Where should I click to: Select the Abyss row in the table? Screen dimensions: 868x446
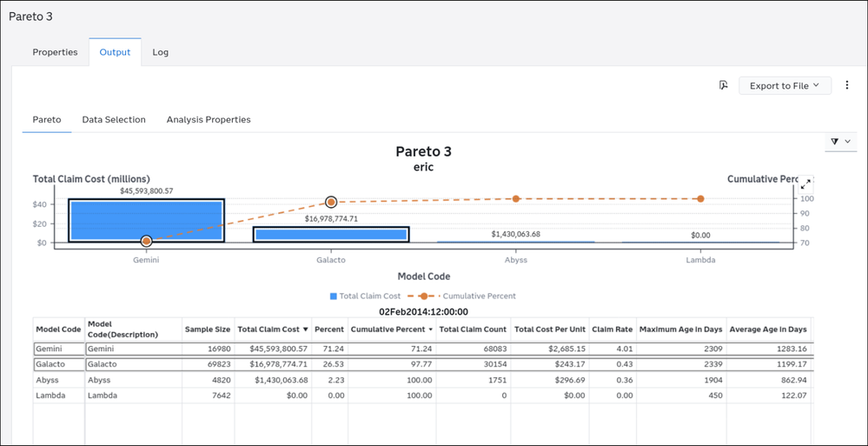pos(423,380)
